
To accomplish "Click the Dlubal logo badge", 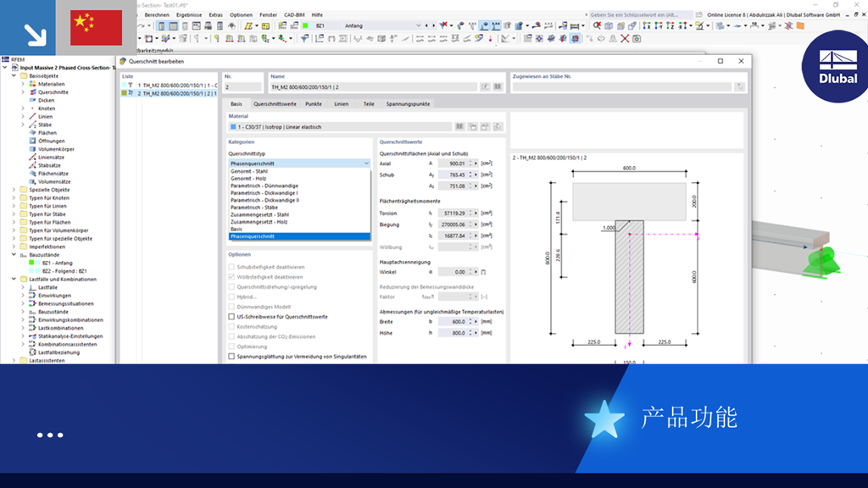I will point(836,66).
